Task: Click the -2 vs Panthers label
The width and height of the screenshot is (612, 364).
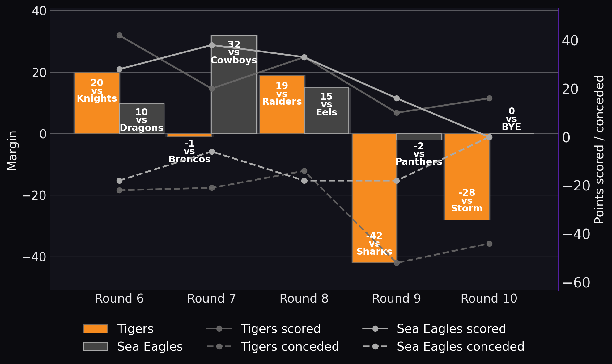Action: [419, 154]
